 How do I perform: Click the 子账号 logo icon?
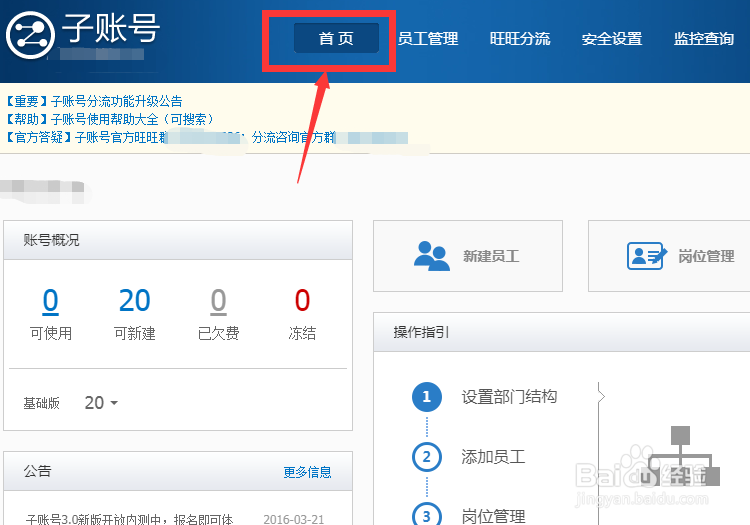click(31, 35)
